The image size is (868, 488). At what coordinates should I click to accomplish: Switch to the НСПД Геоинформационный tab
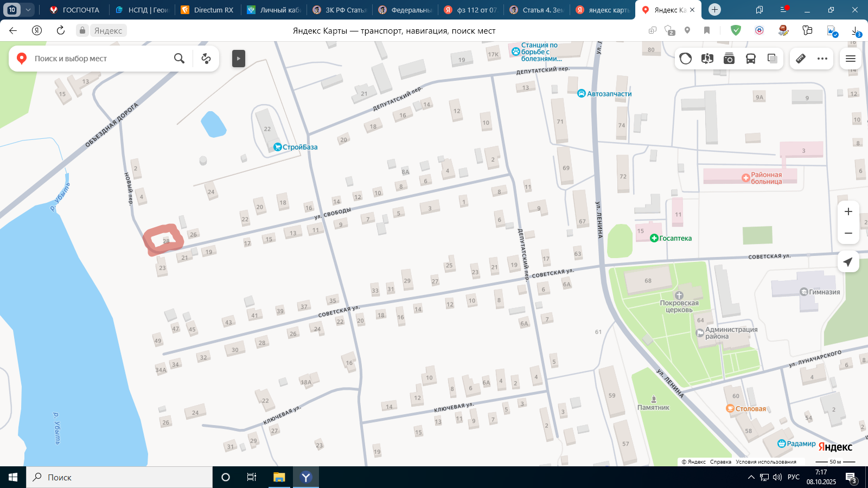coord(142,10)
